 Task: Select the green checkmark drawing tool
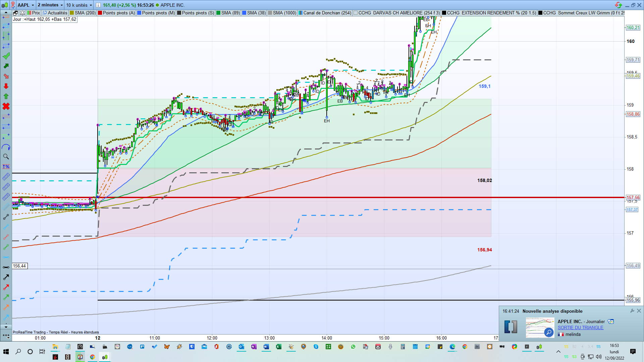point(6,56)
